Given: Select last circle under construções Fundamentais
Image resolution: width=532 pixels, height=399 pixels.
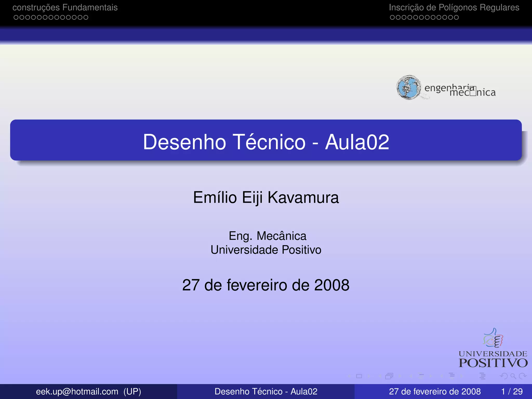Looking at the screenshot, I should pos(86,17).
